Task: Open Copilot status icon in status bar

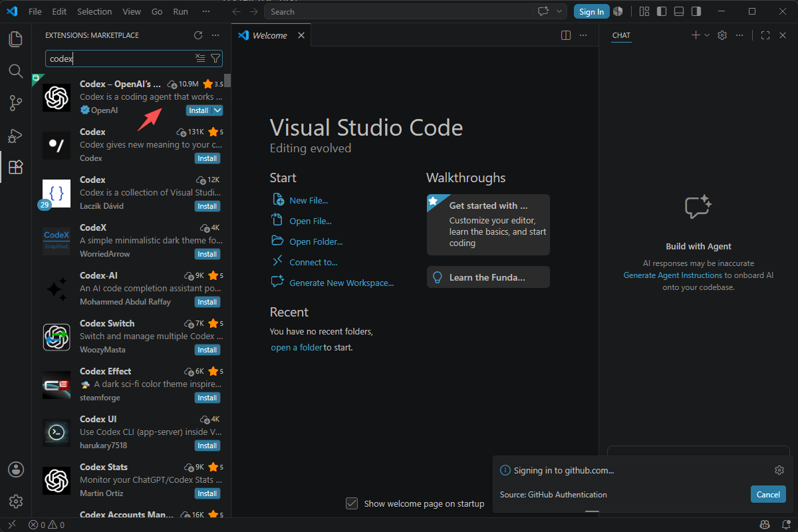Action: point(765,525)
